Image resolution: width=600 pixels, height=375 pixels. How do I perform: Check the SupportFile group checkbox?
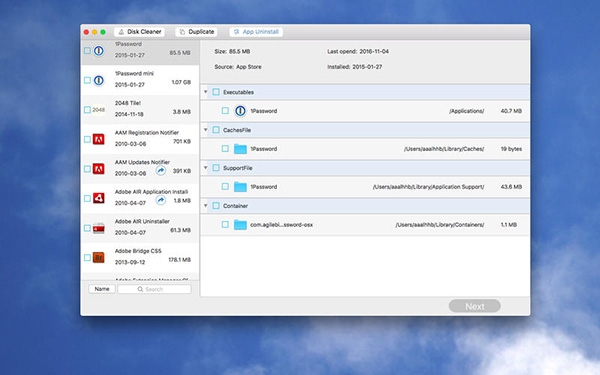point(216,168)
